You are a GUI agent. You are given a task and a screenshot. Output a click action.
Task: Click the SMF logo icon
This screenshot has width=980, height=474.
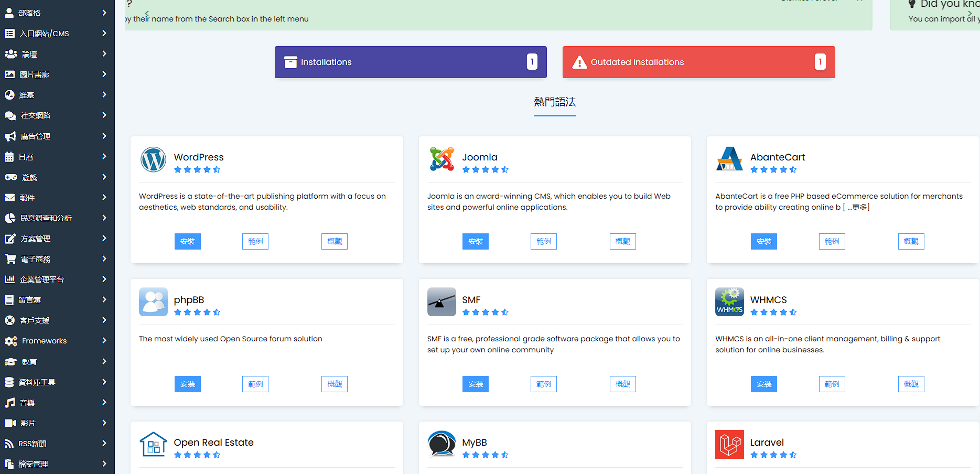coord(441,302)
